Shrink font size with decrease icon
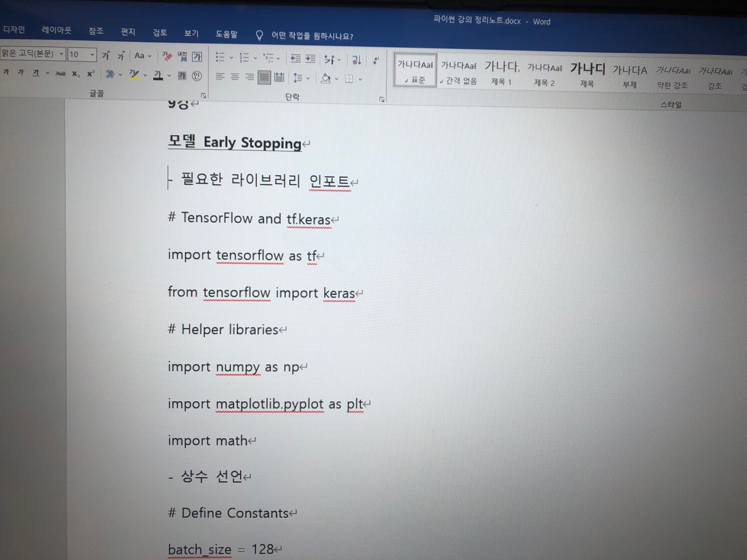 [121, 55]
